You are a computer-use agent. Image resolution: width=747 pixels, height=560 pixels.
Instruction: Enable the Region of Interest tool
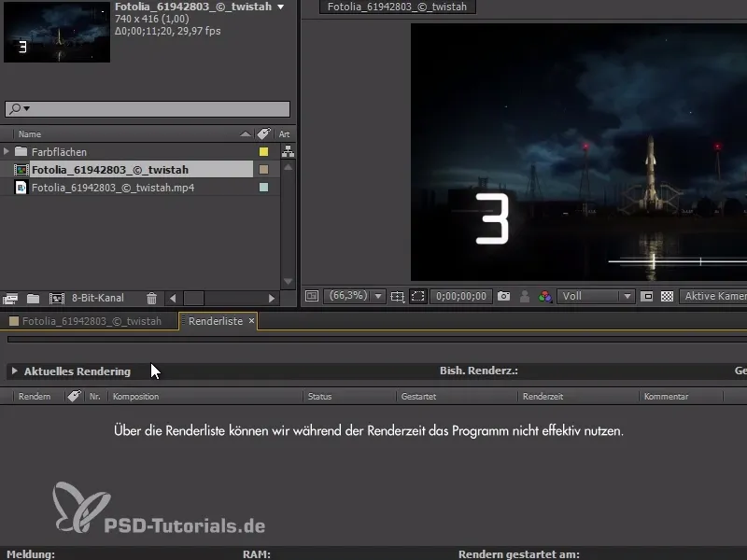(x=417, y=296)
